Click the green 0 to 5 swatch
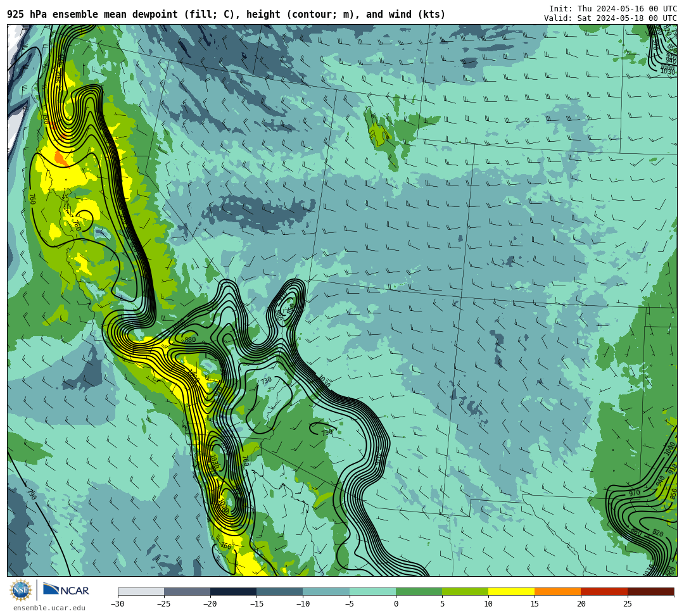The width and height of the screenshot is (684, 616). (x=419, y=591)
